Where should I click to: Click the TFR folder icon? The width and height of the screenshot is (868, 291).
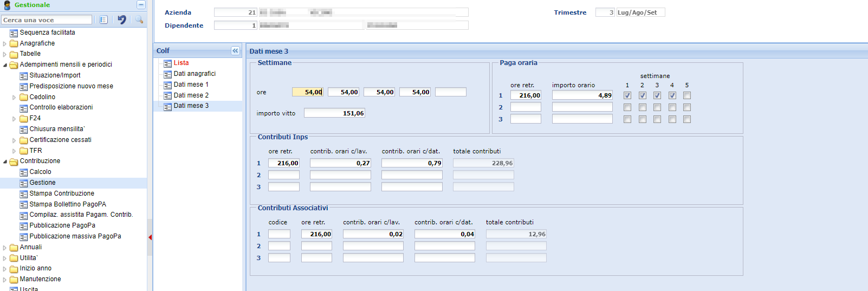(x=24, y=151)
